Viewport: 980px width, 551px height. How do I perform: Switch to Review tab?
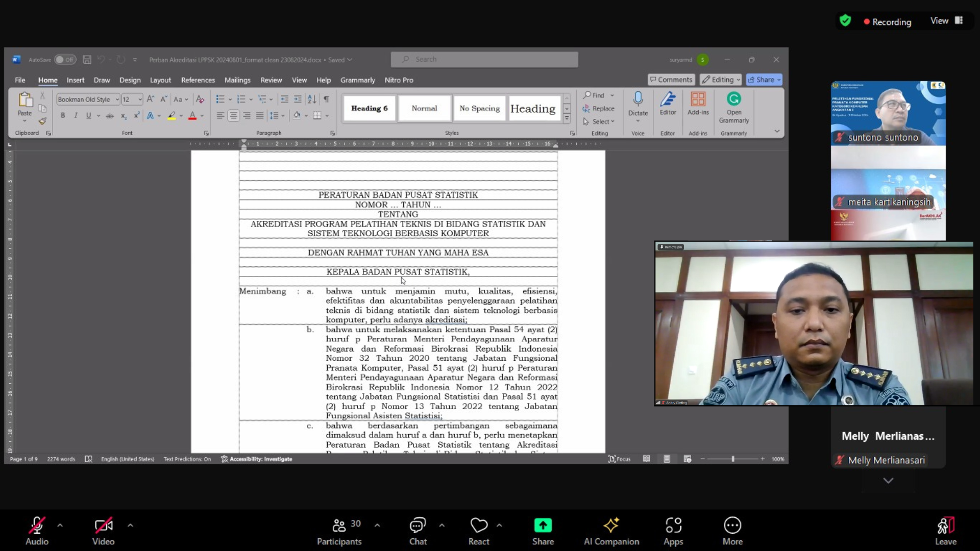271,80
